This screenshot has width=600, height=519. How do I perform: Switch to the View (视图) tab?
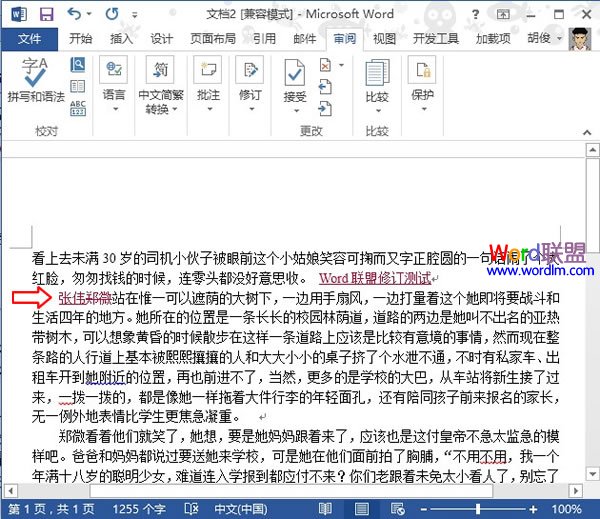385,39
